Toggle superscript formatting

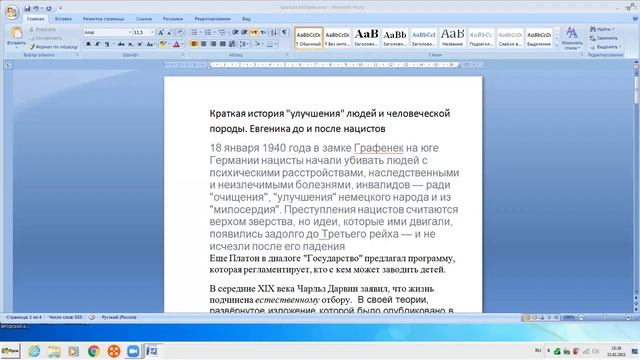[140, 44]
